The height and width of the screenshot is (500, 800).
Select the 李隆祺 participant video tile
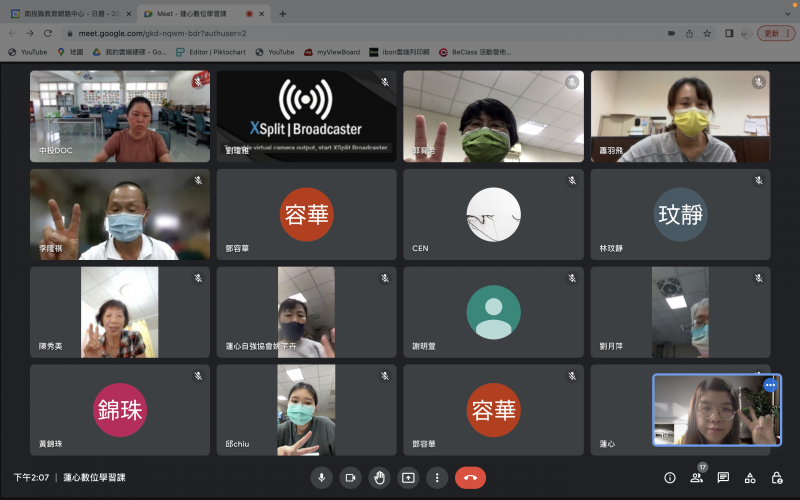point(120,214)
